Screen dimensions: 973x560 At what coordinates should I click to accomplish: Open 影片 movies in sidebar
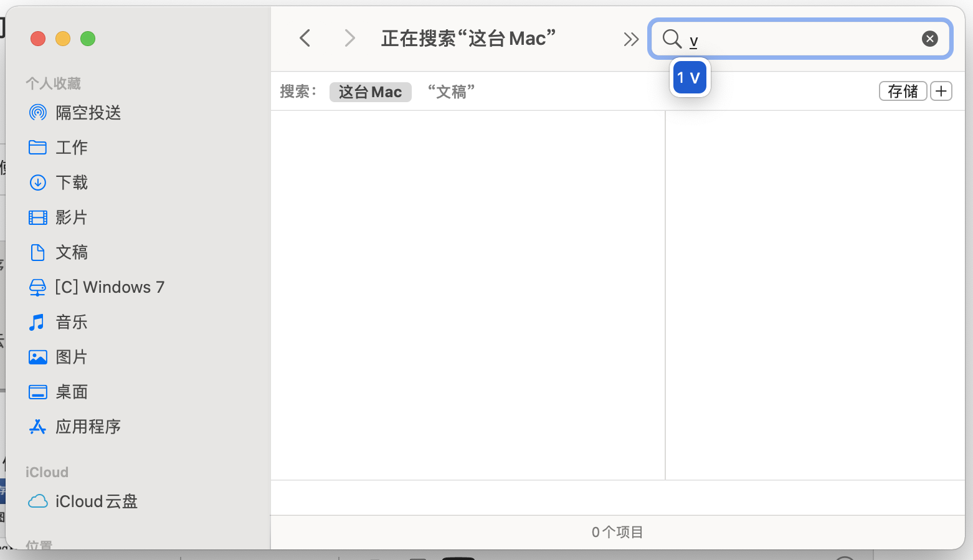59,217
